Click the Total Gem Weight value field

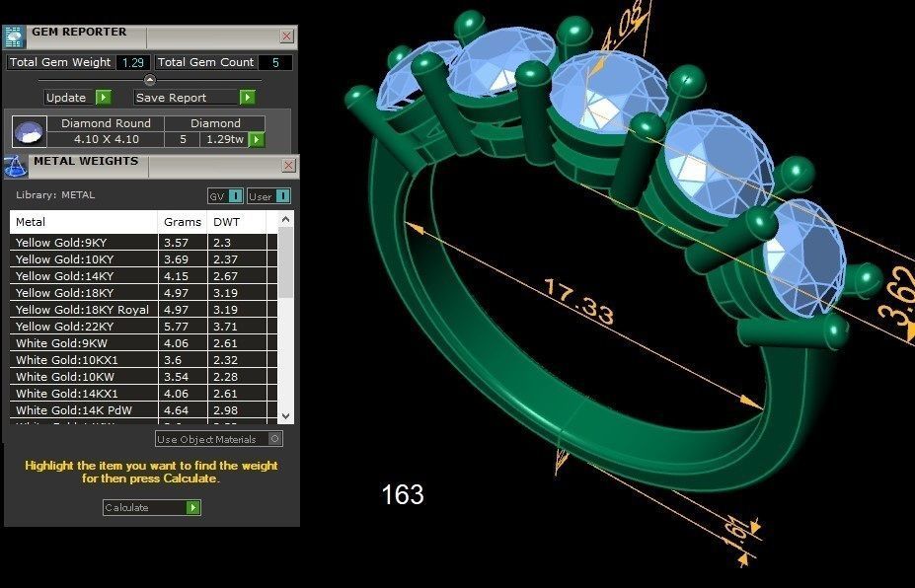(132, 62)
